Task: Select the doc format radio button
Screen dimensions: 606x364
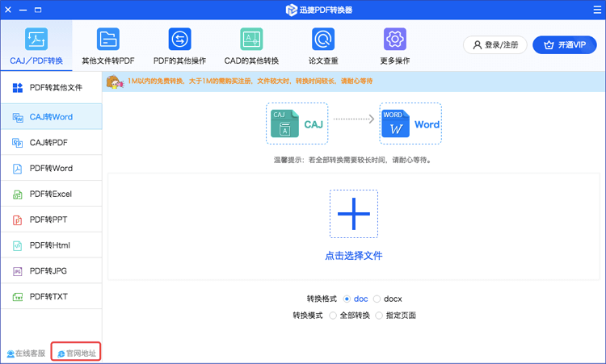Action: click(347, 299)
